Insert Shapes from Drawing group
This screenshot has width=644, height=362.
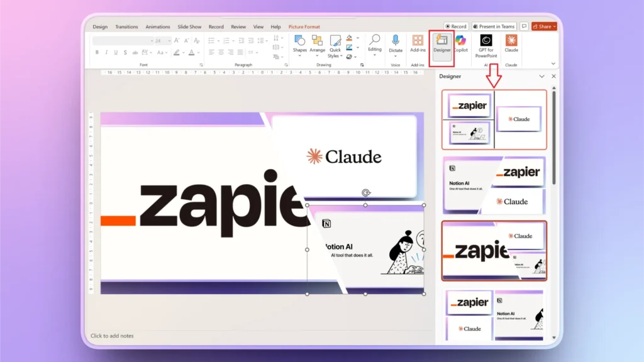point(299,45)
